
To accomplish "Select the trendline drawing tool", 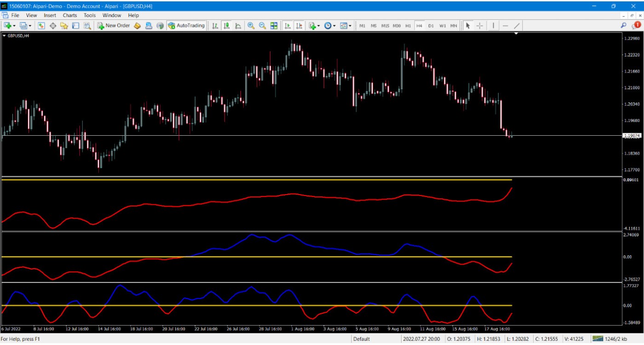I will tap(517, 26).
